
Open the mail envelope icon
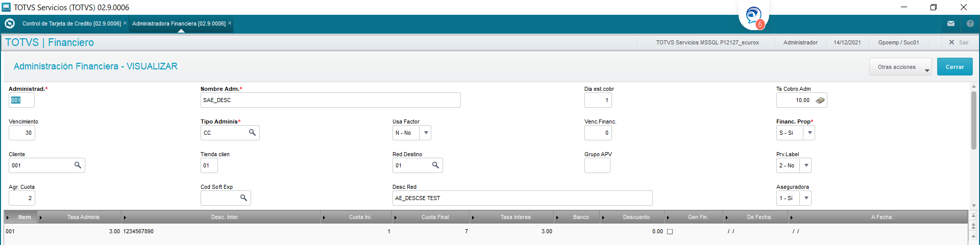[x=951, y=23]
